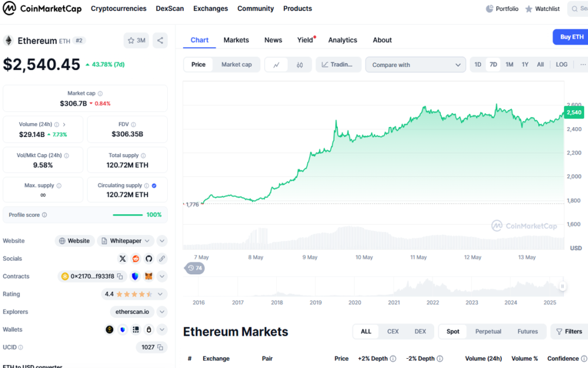Filter markets to CEX

(x=393, y=332)
